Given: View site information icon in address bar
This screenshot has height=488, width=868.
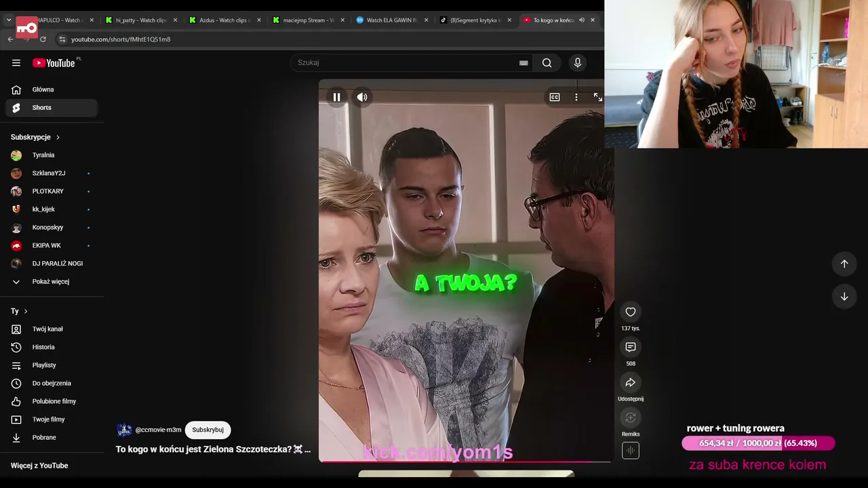Looking at the screenshot, I should 62,39.
